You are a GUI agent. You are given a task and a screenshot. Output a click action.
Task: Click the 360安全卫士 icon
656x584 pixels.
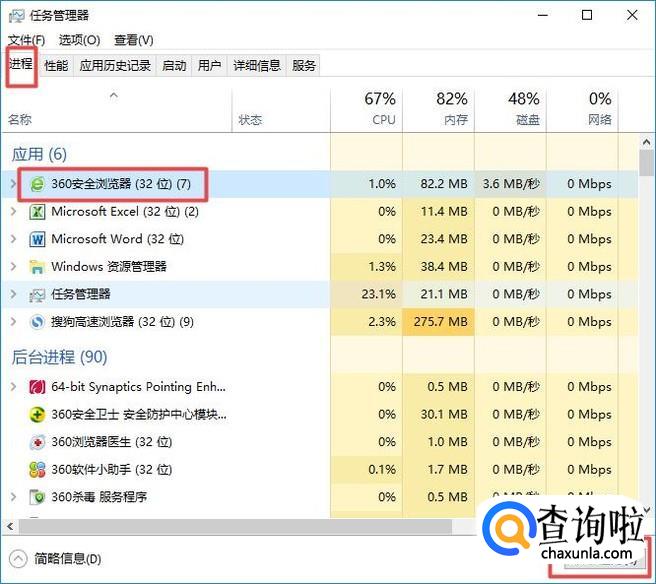(x=37, y=415)
